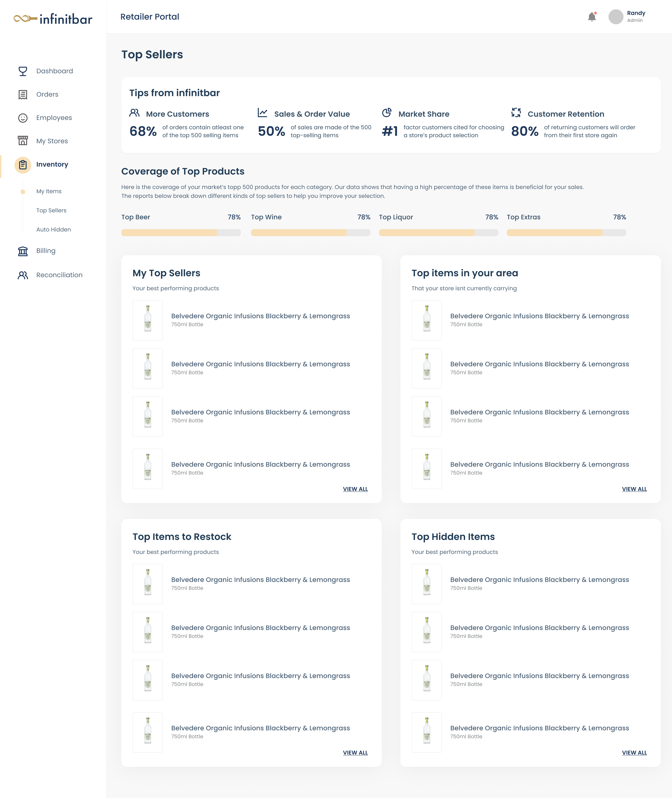This screenshot has height=798, width=672.
Task: Click the notification bell icon
Action: (x=592, y=17)
